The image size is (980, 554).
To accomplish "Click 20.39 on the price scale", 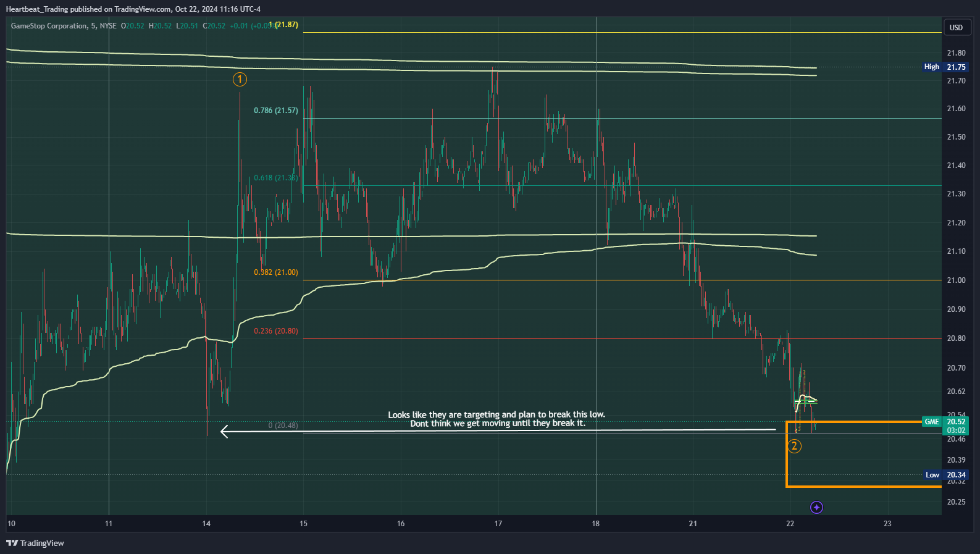I will click(x=957, y=460).
